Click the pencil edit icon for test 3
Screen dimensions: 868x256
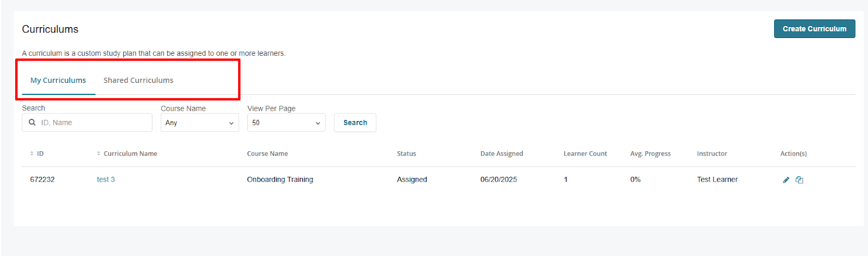pyautogui.click(x=786, y=180)
